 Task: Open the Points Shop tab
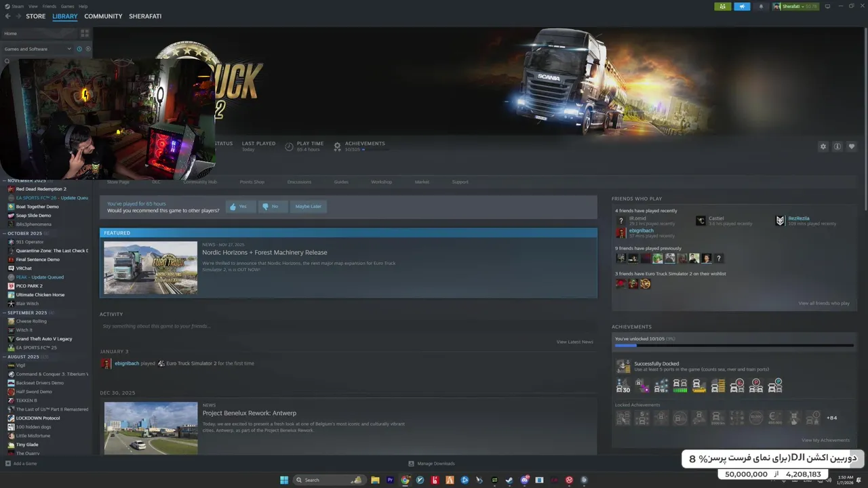[252, 182]
